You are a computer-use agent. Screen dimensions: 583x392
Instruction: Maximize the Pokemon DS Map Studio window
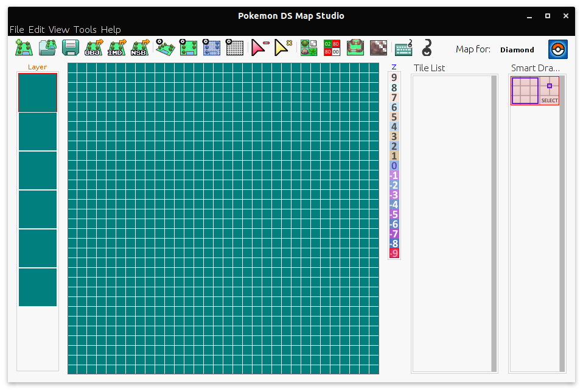pyautogui.click(x=547, y=16)
